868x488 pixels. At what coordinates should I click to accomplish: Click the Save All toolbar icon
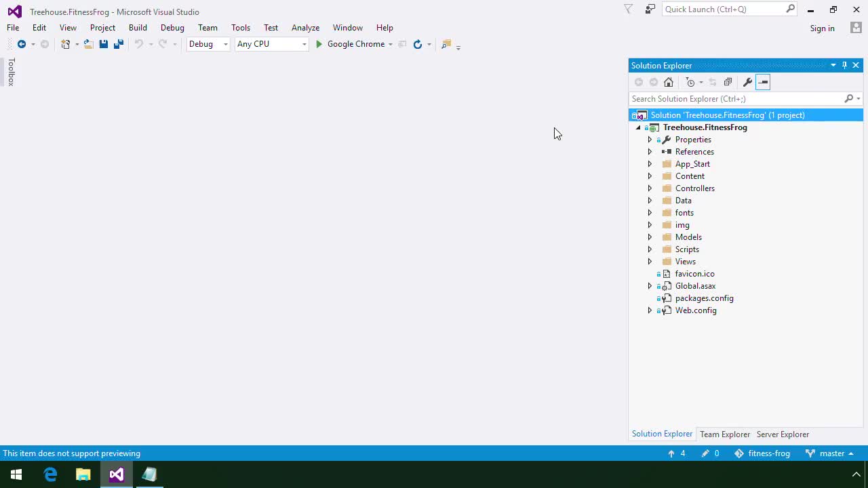click(x=118, y=43)
